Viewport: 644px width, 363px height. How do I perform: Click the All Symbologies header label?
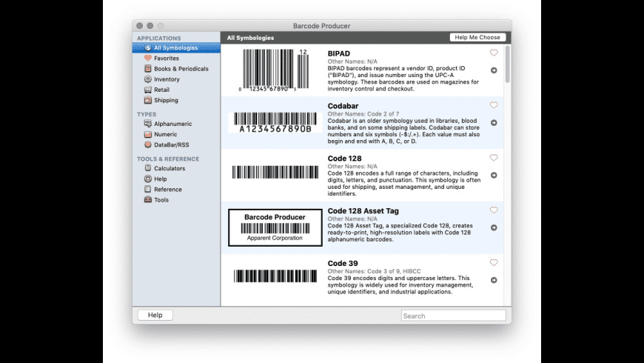pos(250,37)
